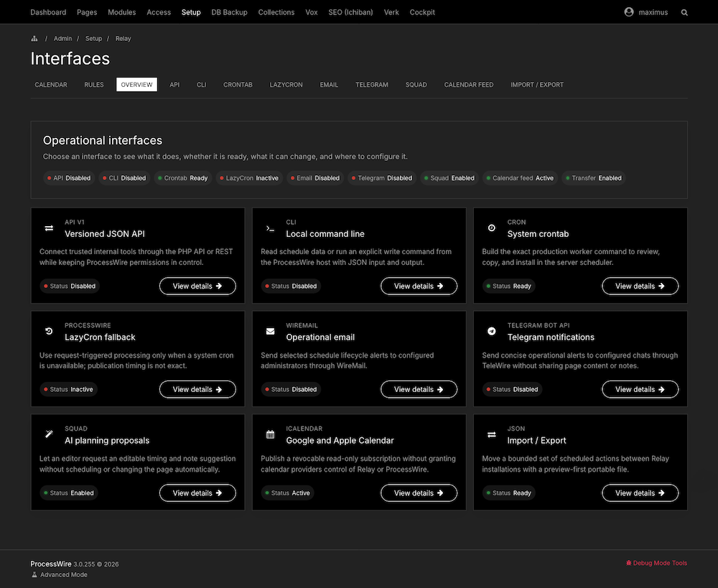Viewport: 718px width, 588px height.
Task: Click the sitemap home icon in breadcrumb
Action: tap(34, 39)
